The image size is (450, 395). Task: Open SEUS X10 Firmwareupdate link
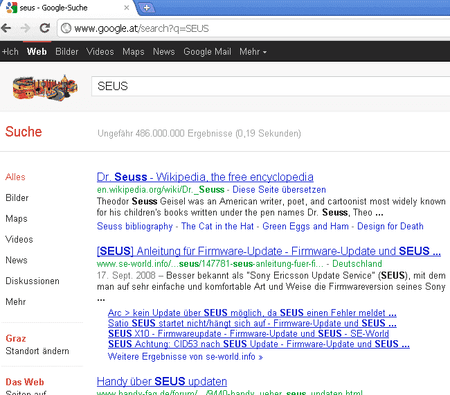(248, 334)
